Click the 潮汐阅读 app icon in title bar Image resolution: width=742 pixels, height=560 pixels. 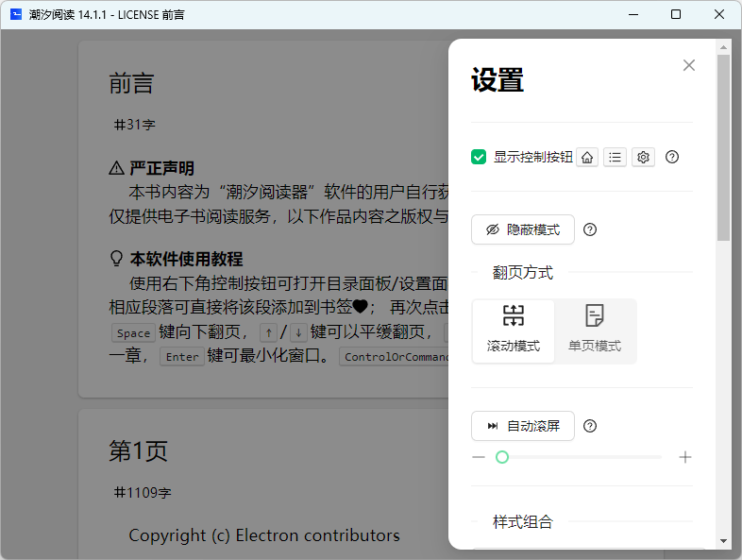[16, 14]
